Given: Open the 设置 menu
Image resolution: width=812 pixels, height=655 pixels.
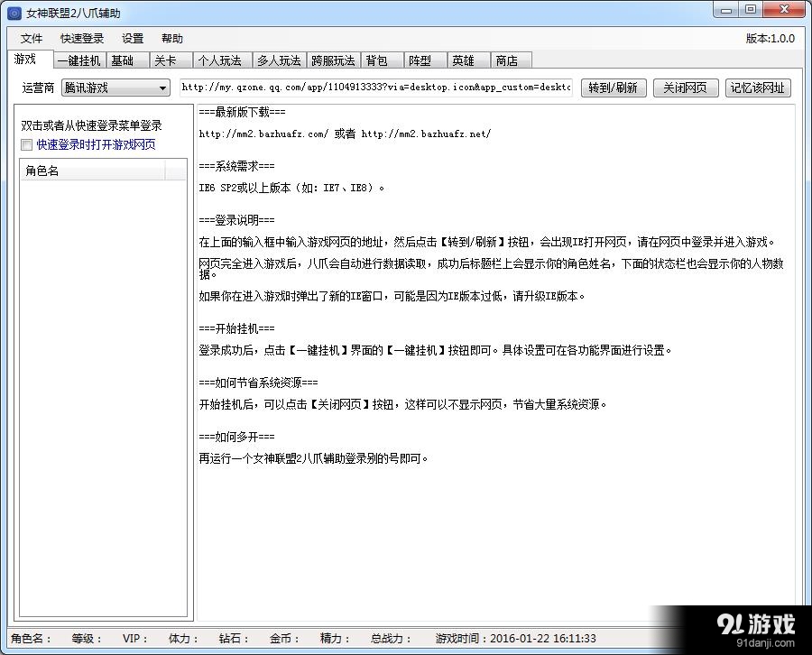Looking at the screenshot, I should coord(133,39).
